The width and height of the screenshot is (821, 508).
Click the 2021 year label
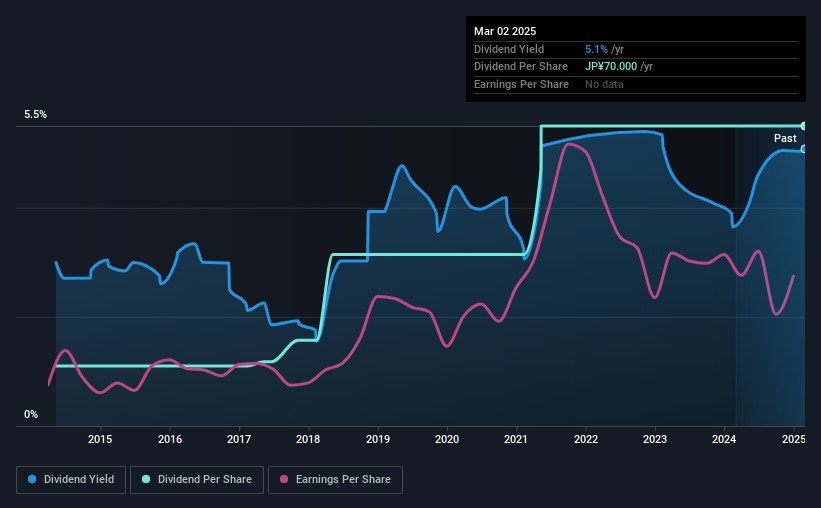coord(516,439)
